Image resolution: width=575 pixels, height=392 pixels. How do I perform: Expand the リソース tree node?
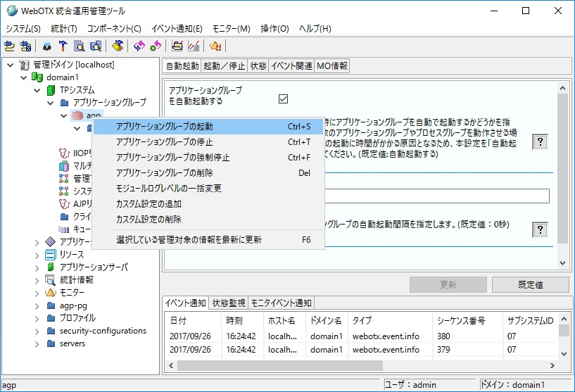(37, 255)
